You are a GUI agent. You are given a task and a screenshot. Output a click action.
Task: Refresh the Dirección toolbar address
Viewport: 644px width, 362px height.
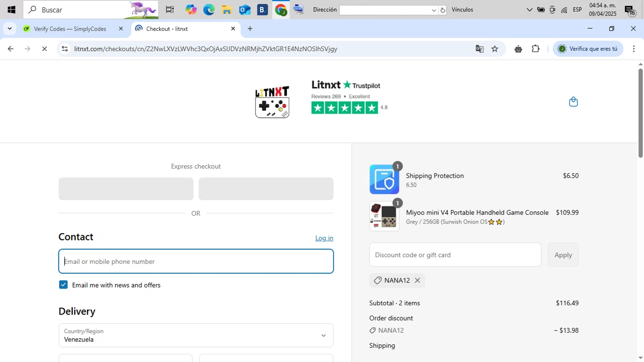point(443,10)
